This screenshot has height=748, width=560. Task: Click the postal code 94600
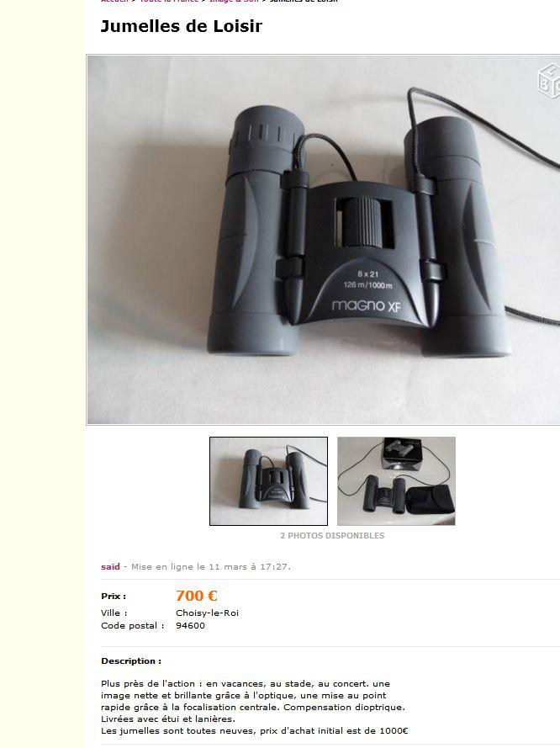[190, 625]
